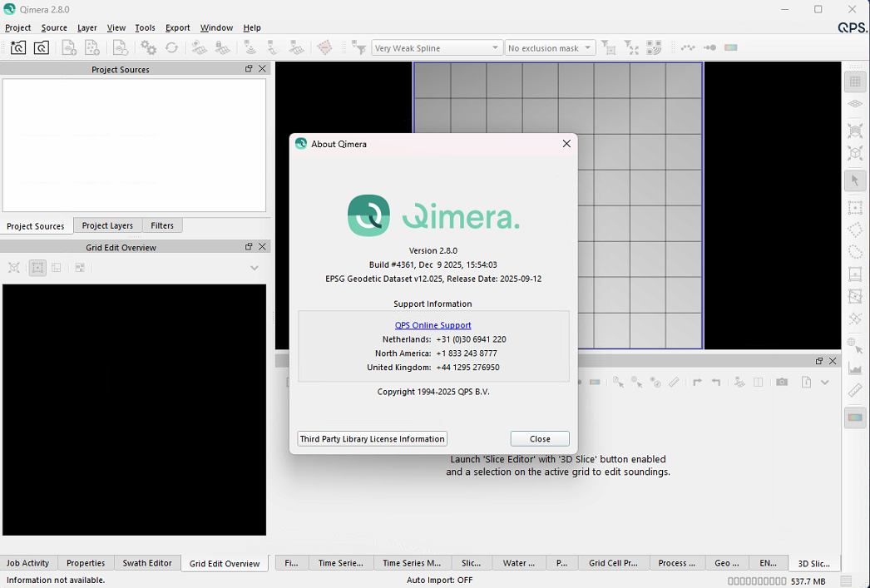Click Third Party Library License Information button
This screenshot has height=588, width=870.
coord(372,439)
